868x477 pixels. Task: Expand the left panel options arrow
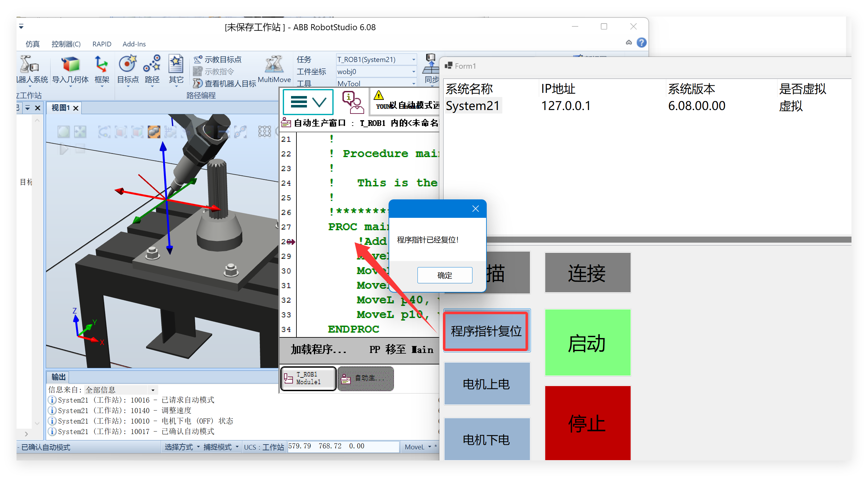coord(28,108)
